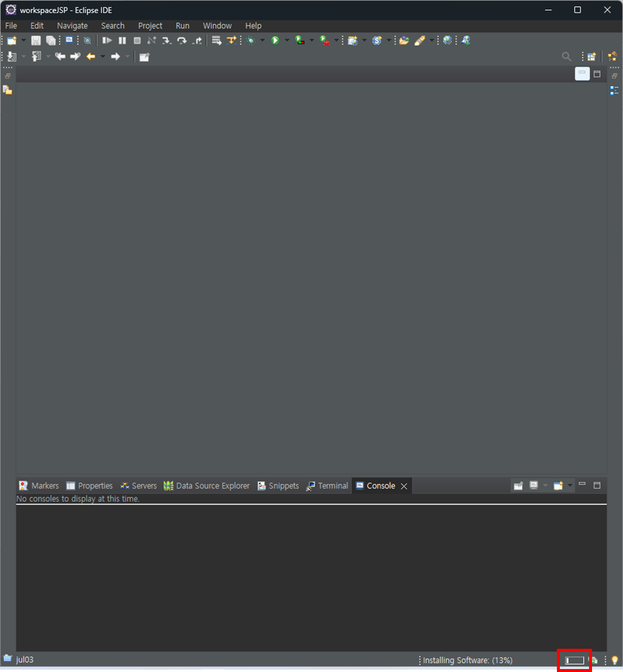The height and width of the screenshot is (672, 623).
Task: Open the Navigate menu
Action: coord(73,26)
